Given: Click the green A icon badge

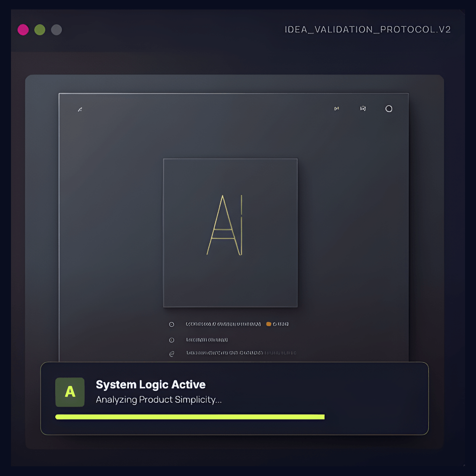Looking at the screenshot, I should point(70,392).
